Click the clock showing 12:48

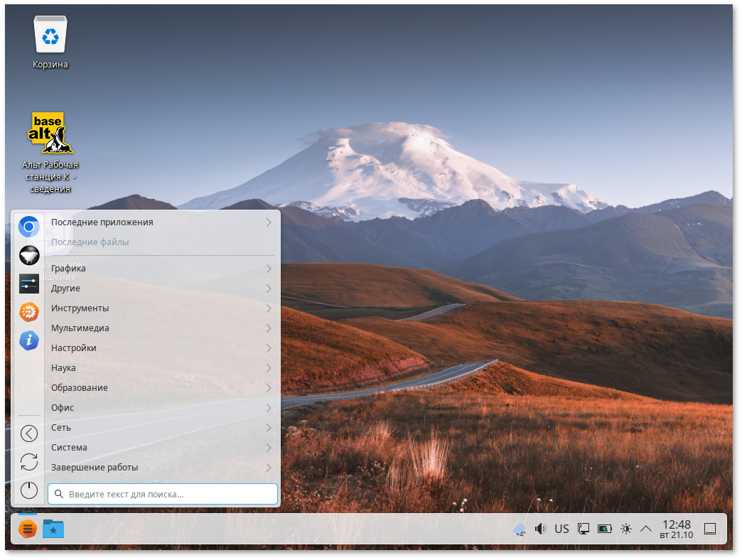click(x=676, y=529)
